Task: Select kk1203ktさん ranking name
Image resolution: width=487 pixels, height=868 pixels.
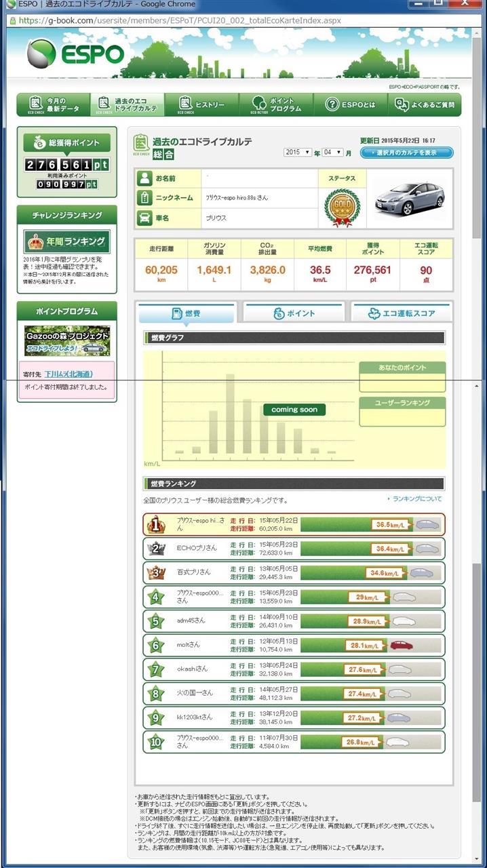Action: coord(195,717)
